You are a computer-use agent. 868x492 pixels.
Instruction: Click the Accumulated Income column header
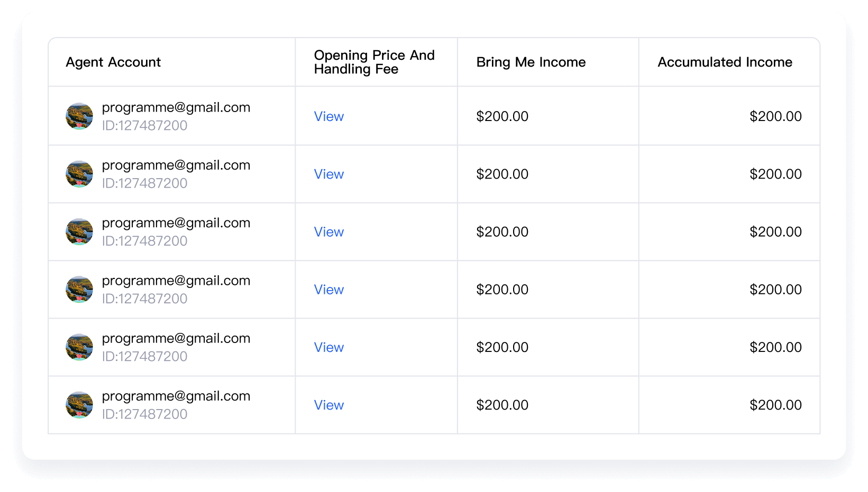click(x=725, y=62)
